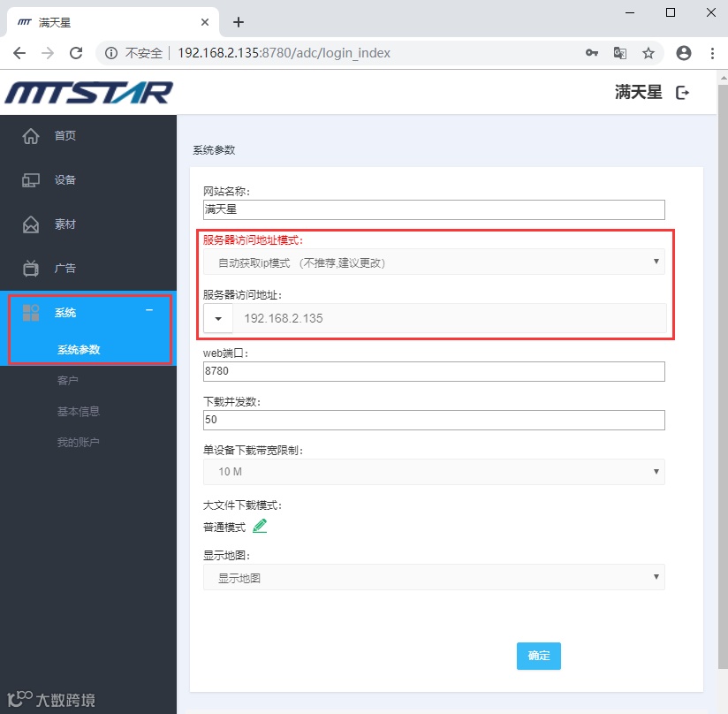728x714 pixels.
Task: Select the 系统参数 submenu item
Action: tap(79, 350)
